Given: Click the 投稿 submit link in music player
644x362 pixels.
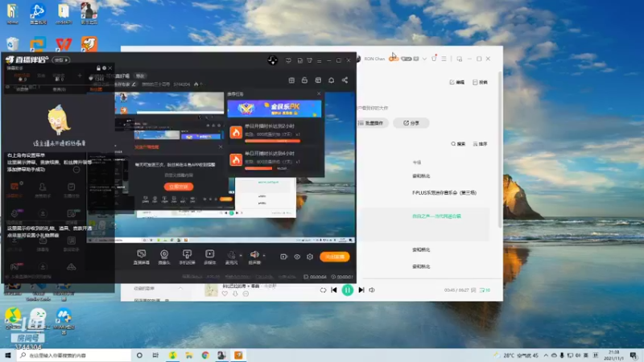Looking at the screenshot, I should [x=480, y=82].
